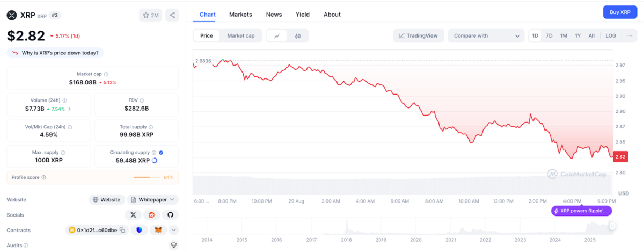Click the share icon next to watchlist
Viewport: 644px width, 252px height.
172,15
